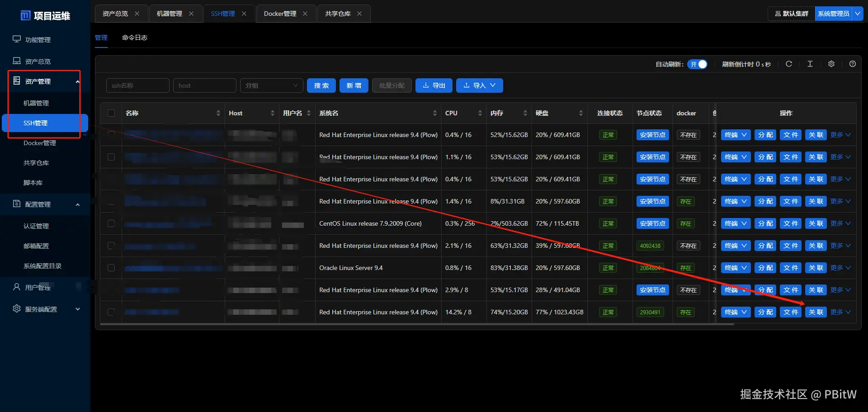868x412 pixels.
Task: Click node ID 2930491
Action: [x=650, y=312]
